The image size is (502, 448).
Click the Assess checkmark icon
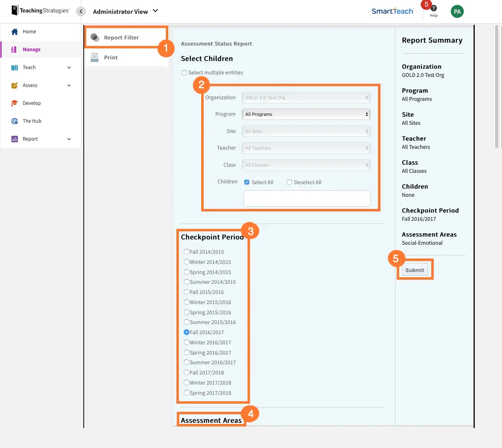click(15, 85)
